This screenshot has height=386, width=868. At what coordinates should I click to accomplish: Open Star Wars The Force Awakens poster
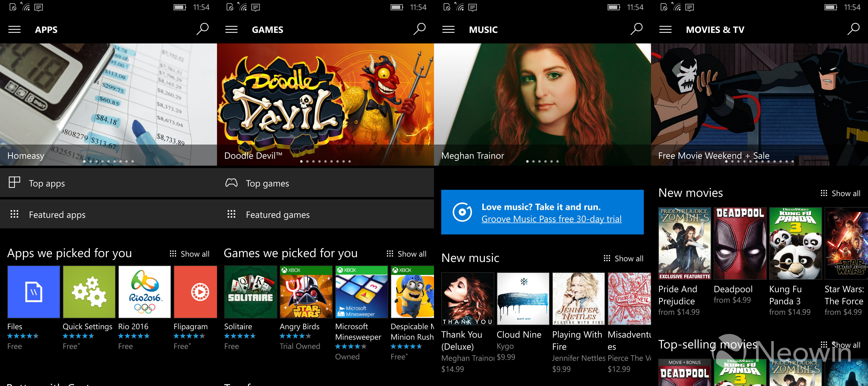tap(847, 243)
